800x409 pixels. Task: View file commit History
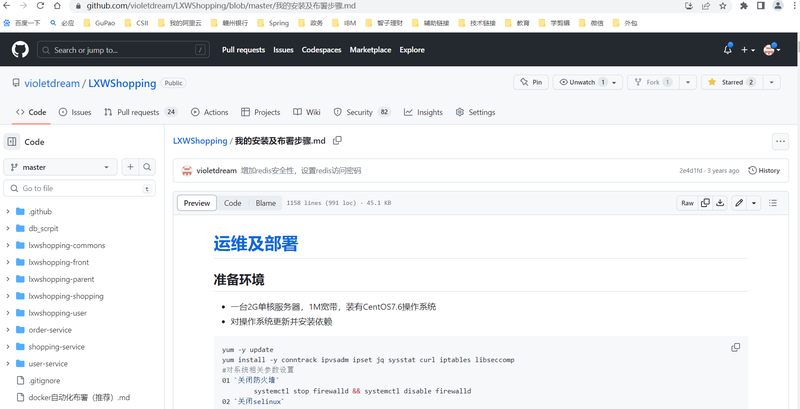764,171
